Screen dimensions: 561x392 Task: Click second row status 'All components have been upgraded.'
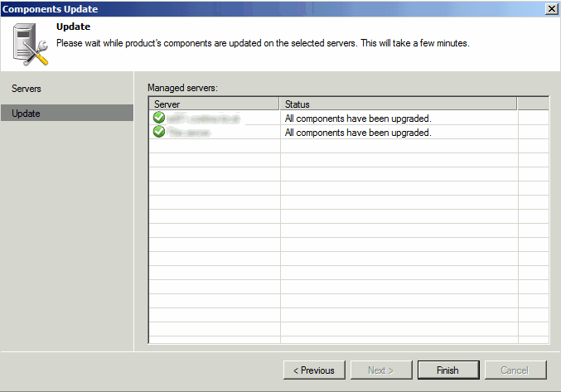click(x=358, y=133)
